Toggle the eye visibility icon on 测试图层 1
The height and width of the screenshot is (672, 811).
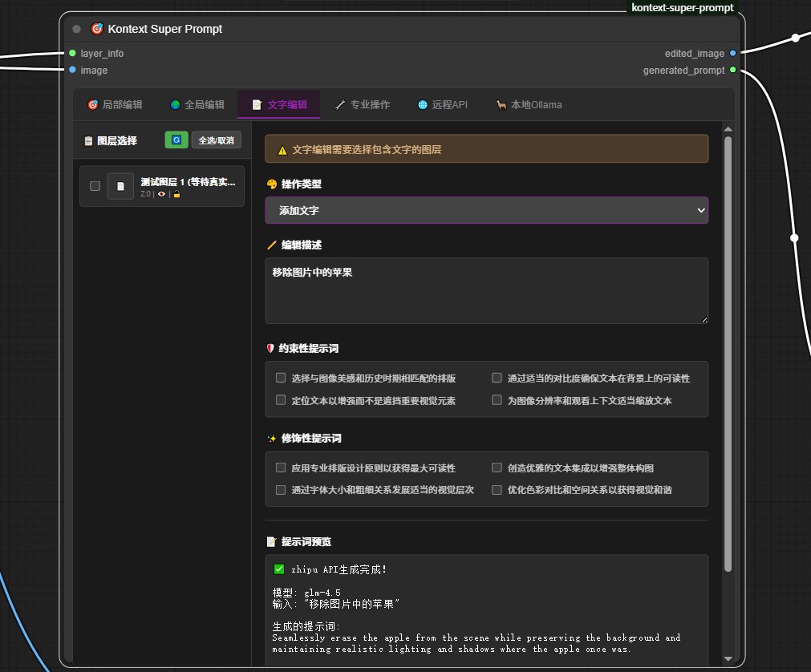[161, 194]
